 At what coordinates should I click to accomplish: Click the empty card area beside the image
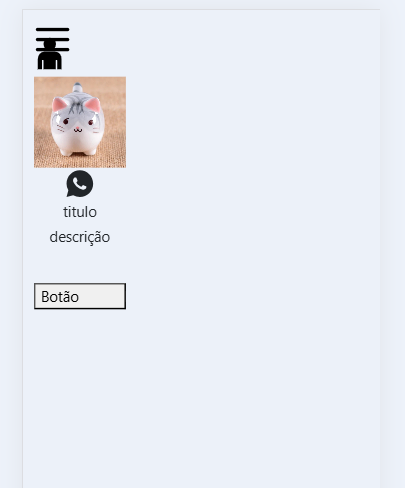(253, 122)
